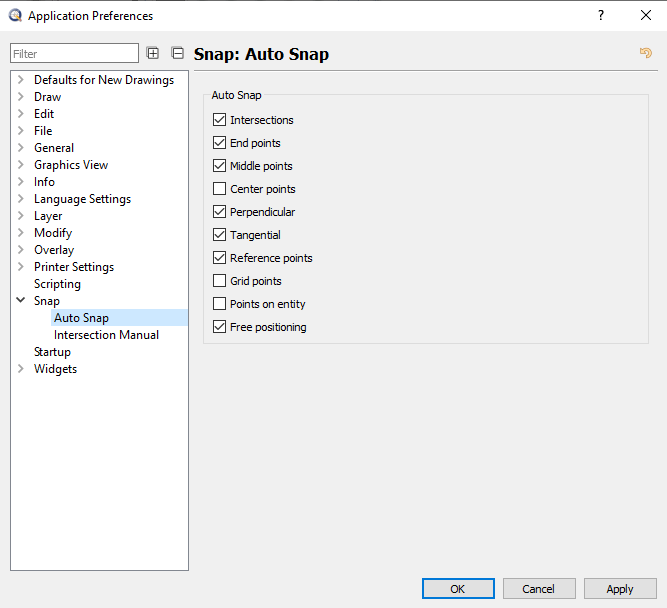Expand the Edit category arrow
Viewport: 667px width, 608px height.
pyautogui.click(x=20, y=114)
